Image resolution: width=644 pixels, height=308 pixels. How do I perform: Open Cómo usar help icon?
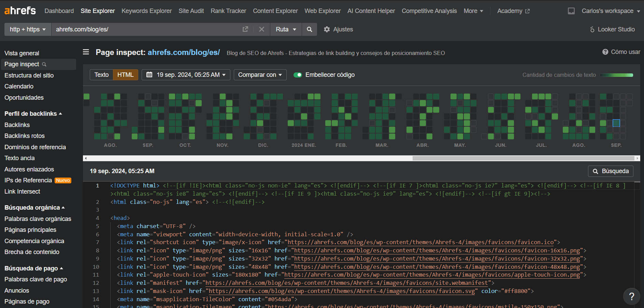click(x=605, y=52)
